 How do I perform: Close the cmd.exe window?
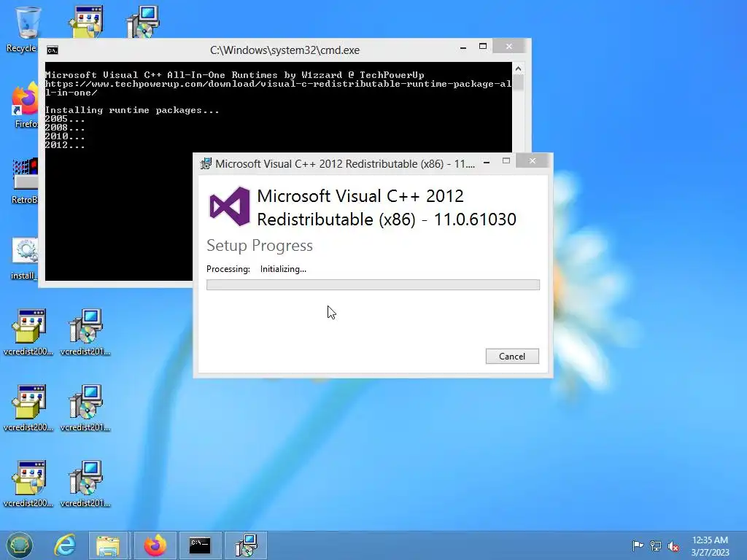pos(508,46)
